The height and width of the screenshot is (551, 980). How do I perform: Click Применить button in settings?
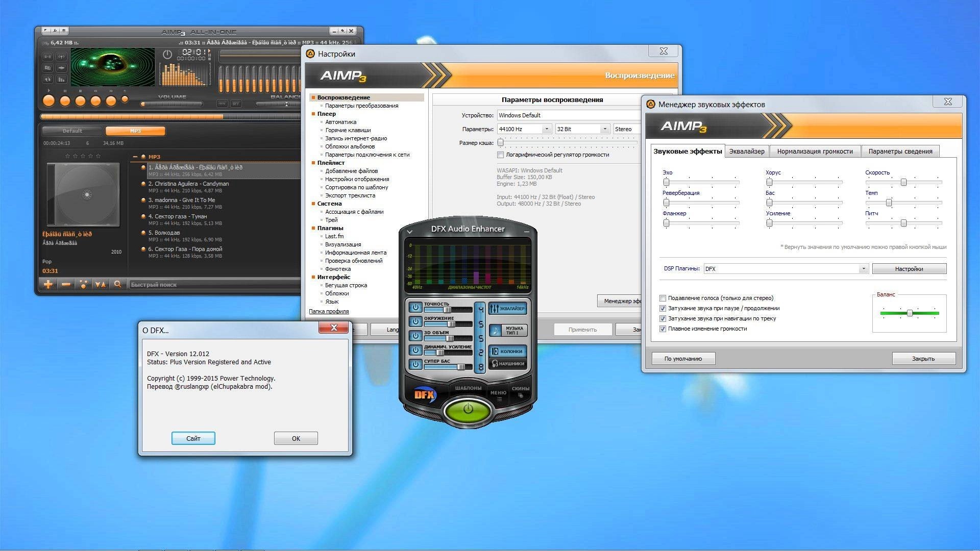[582, 330]
